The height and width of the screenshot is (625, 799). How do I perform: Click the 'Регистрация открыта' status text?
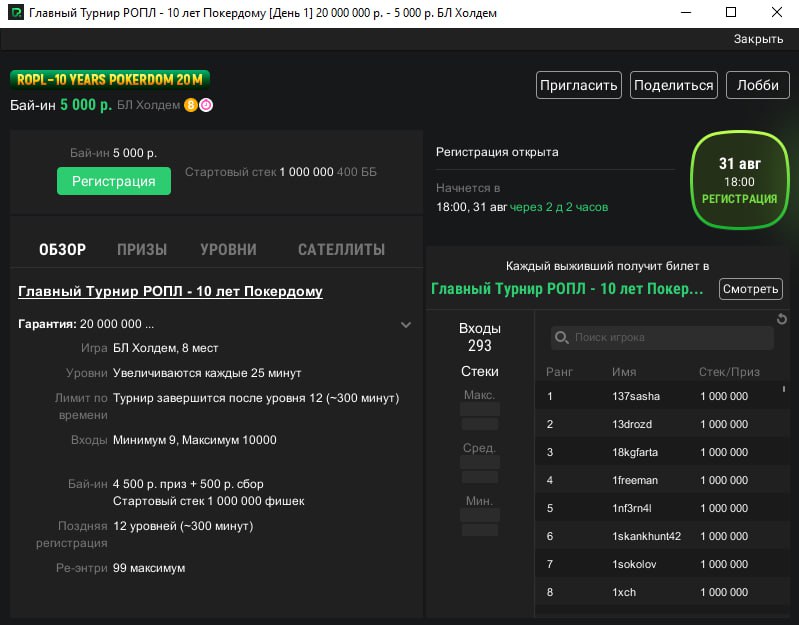[x=497, y=152]
